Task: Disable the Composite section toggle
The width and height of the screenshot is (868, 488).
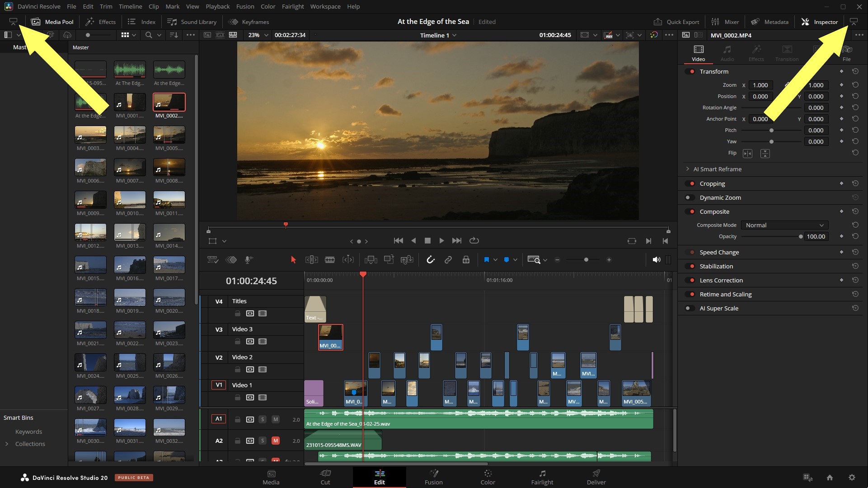Action: pos(690,211)
